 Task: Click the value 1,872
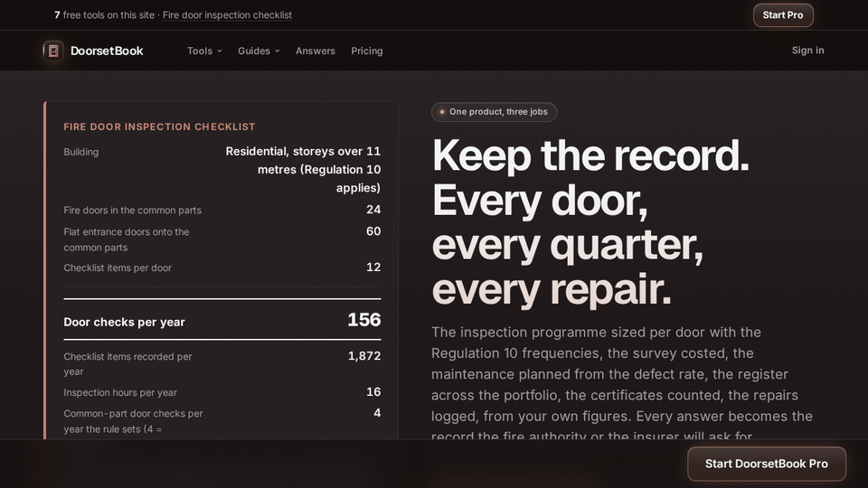[364, 356]
